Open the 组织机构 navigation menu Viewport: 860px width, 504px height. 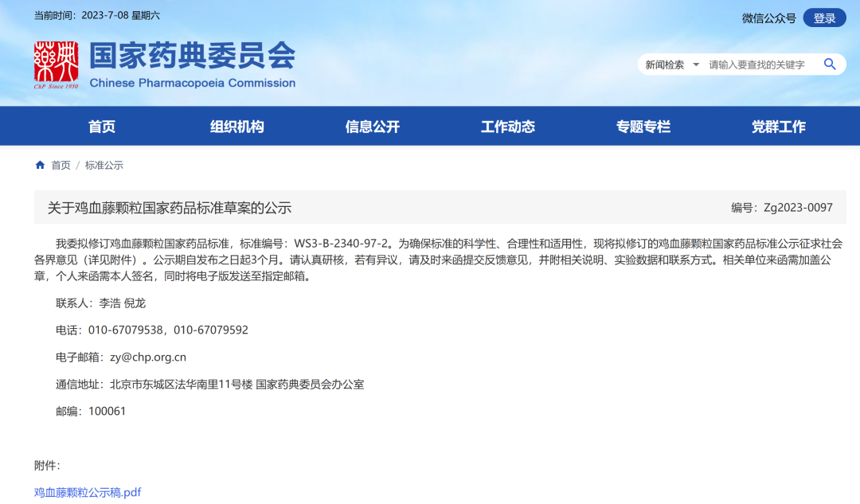tap(237, 127)
